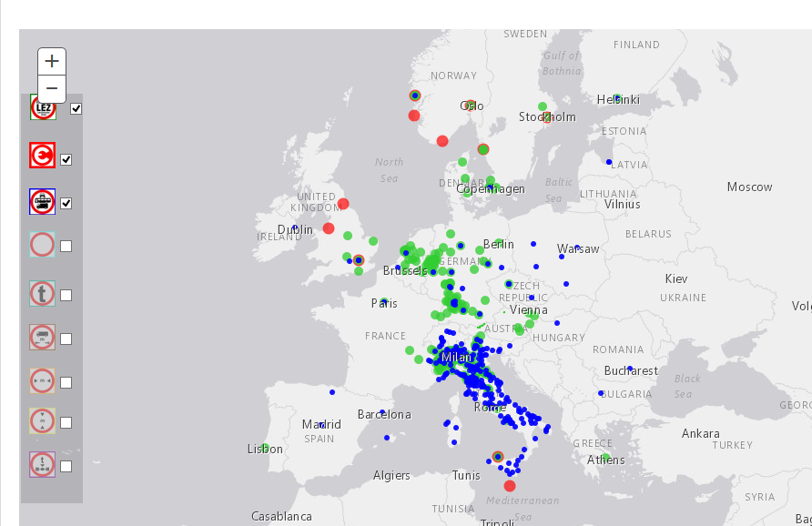Click the truck length restriction icon
This screenshot has height=526, width=812.
tap(43, 338)
